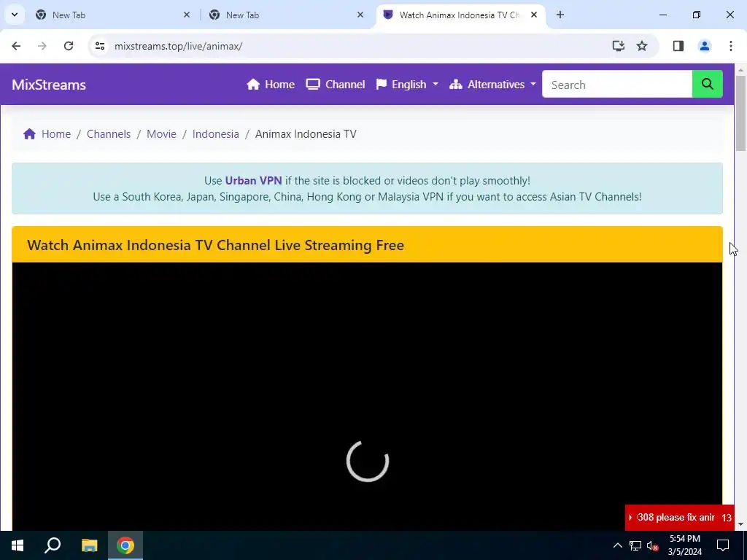The height and width of the screenshot is (560, 747).
Task: Switch to the second New Tab
Action: point(286,15)
